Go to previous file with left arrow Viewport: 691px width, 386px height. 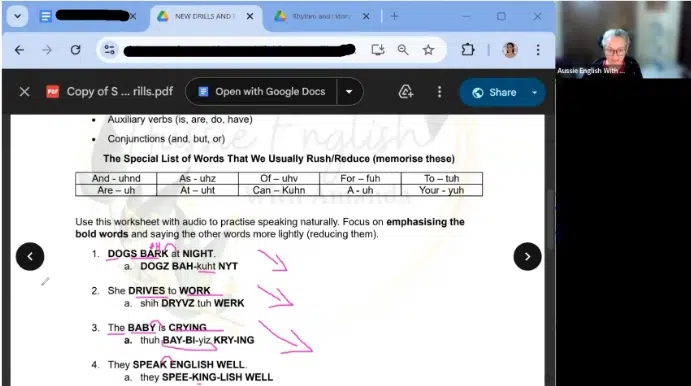click(x=30, y=256)
